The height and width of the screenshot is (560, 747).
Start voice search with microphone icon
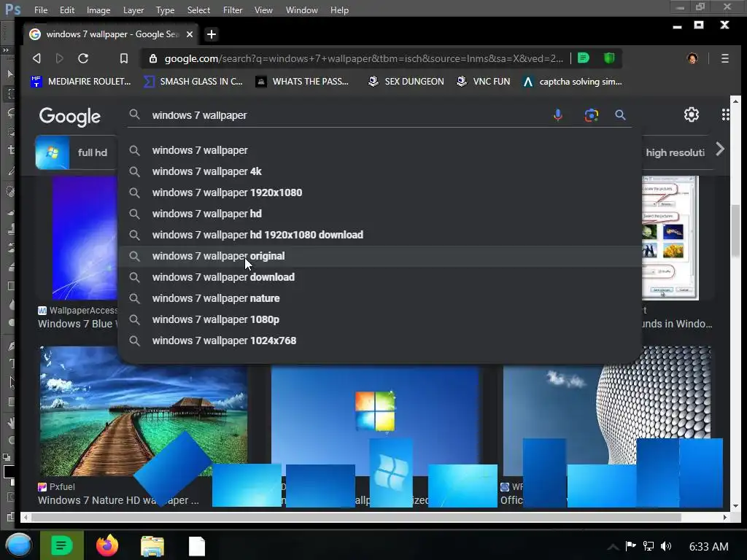click(x=558, y=114)
